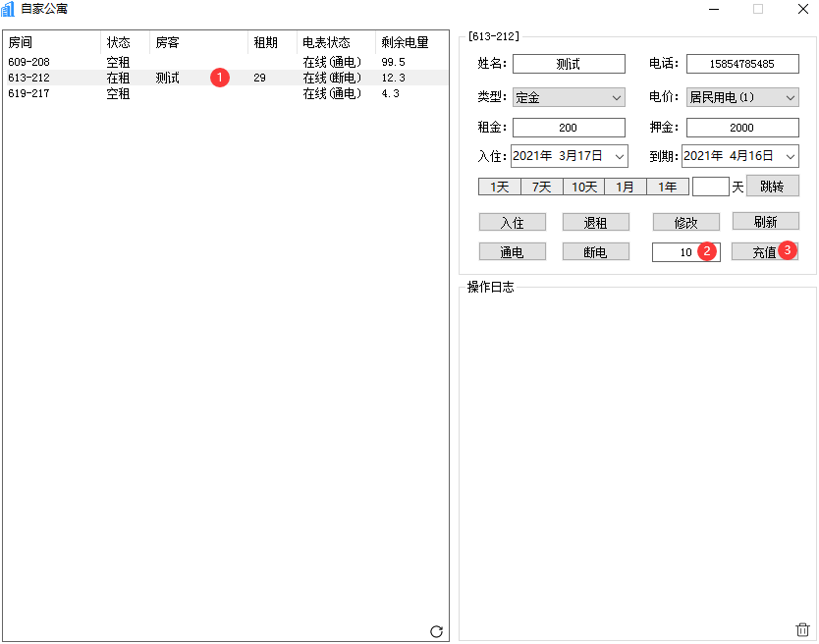Click the 跳转 button
Screen dimensions: 819x644
pos(773,186)
